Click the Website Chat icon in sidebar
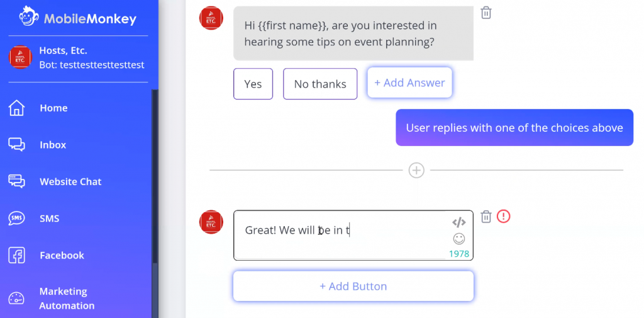644x318 pixels. tap(17, 181)
